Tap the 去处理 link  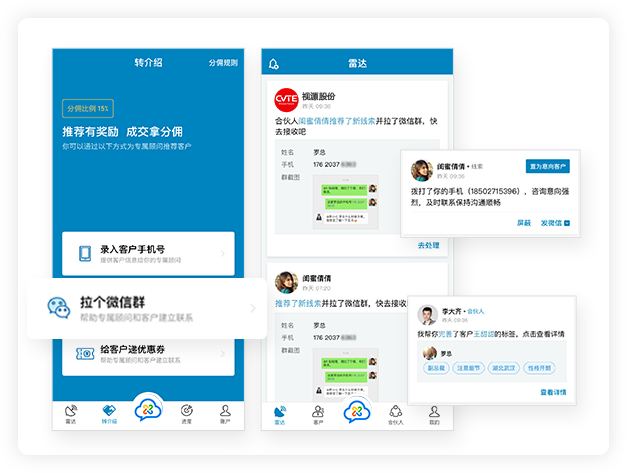point(427,245)
